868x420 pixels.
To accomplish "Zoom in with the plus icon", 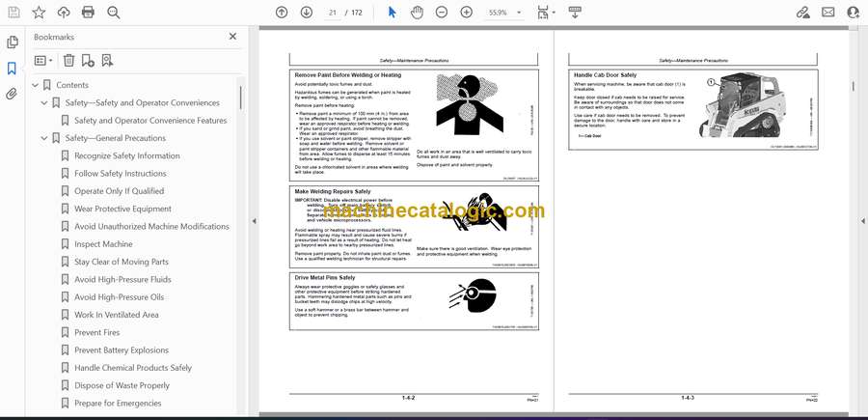I will click(x=467, y=13).
